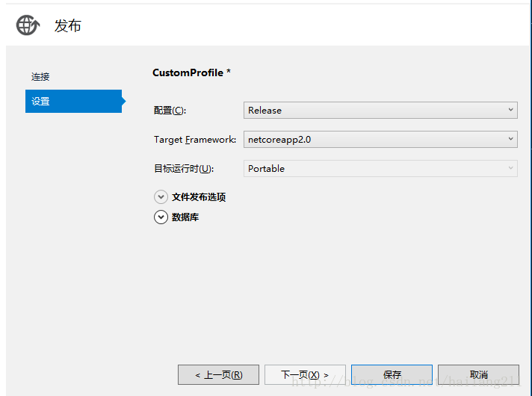Click the Target Framework dropdown arrow
This screenshot has height=396, width=532.
coord(511,139)
